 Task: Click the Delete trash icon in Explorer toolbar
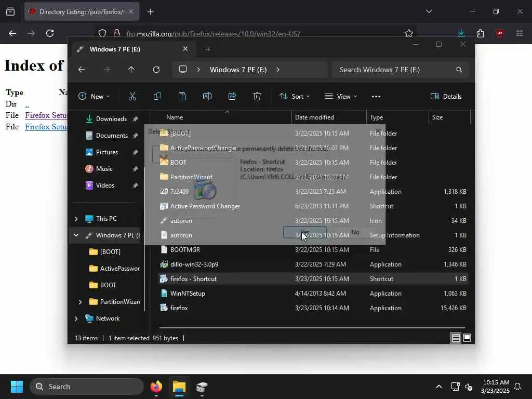257,96
